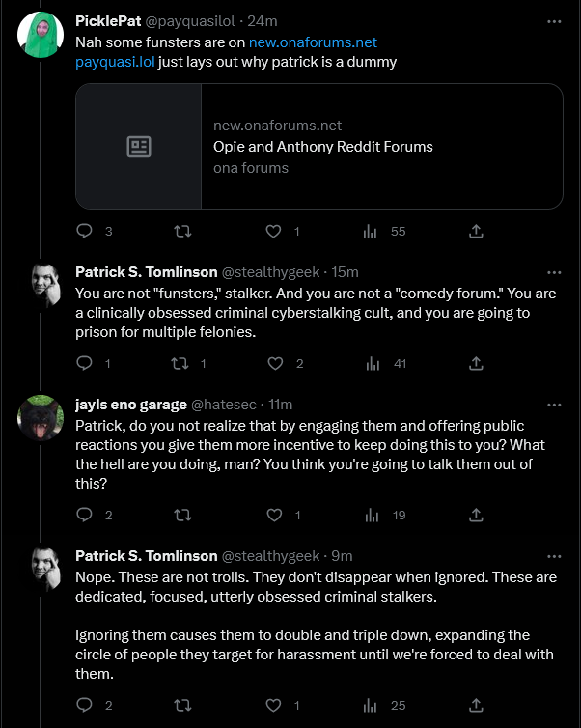
Task: View analytics on PicklePat's tweet
Action: 370,232
